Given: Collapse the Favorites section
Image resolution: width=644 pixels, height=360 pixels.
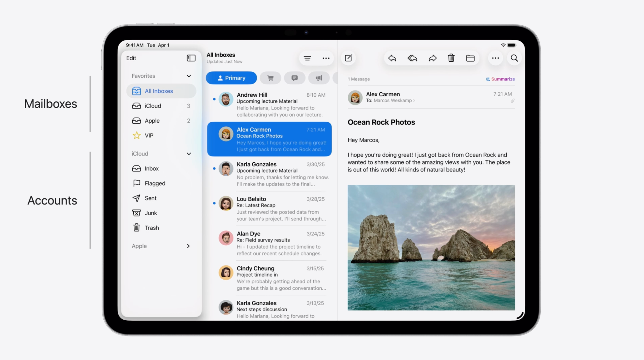Looking at the screenshot, I should pyautogui.click(x=189, y=76).
